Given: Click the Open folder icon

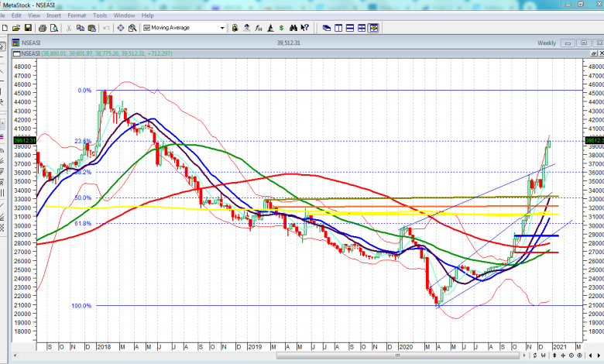Looking at the screenshot, I should coord(17,28).
